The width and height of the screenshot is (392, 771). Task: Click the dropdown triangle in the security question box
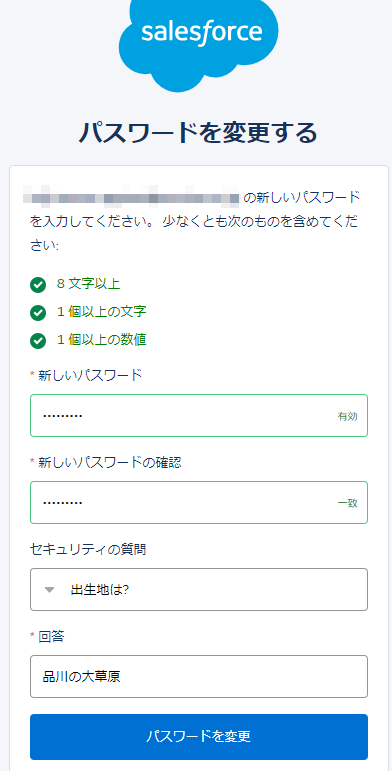(x=49, y=590)
